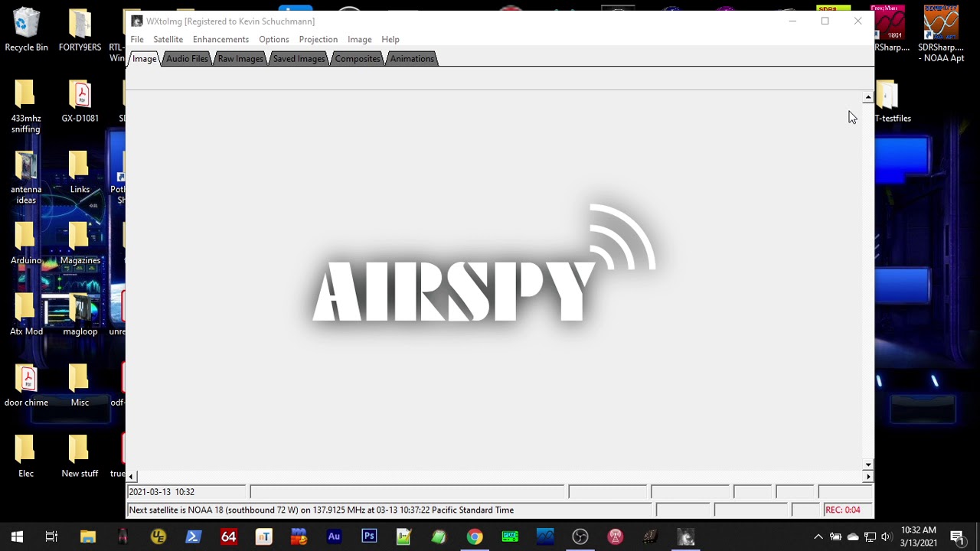Image resolution: width=980 pixels, height=551 pixels.
Task: Click the 2021-03-13 10:32 status field
Action: tap(187, 492)
